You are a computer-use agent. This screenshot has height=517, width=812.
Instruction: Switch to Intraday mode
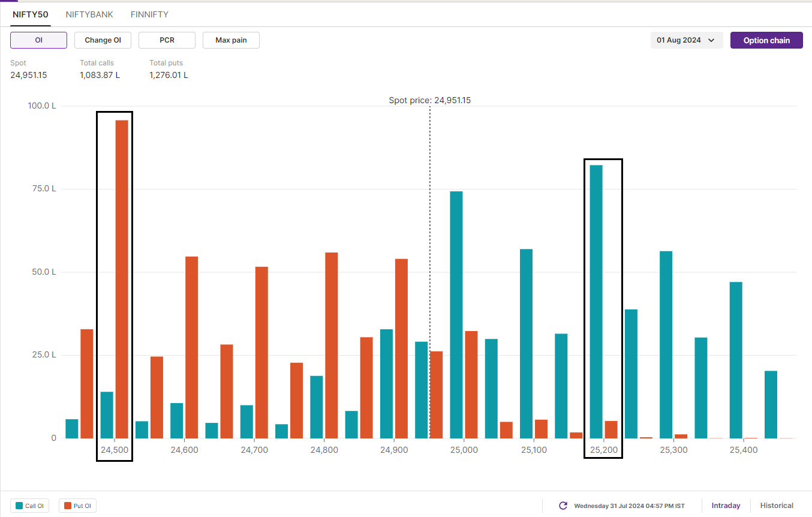pos(726,506)
